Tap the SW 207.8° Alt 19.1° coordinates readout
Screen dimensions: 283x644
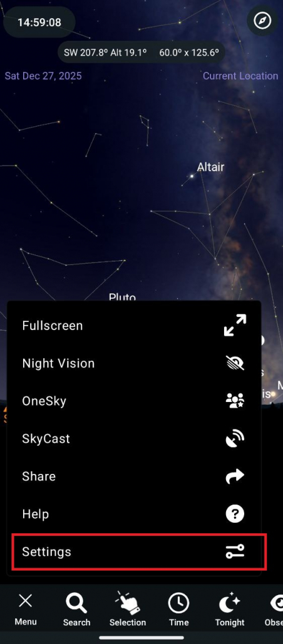(x=105, y=53)
